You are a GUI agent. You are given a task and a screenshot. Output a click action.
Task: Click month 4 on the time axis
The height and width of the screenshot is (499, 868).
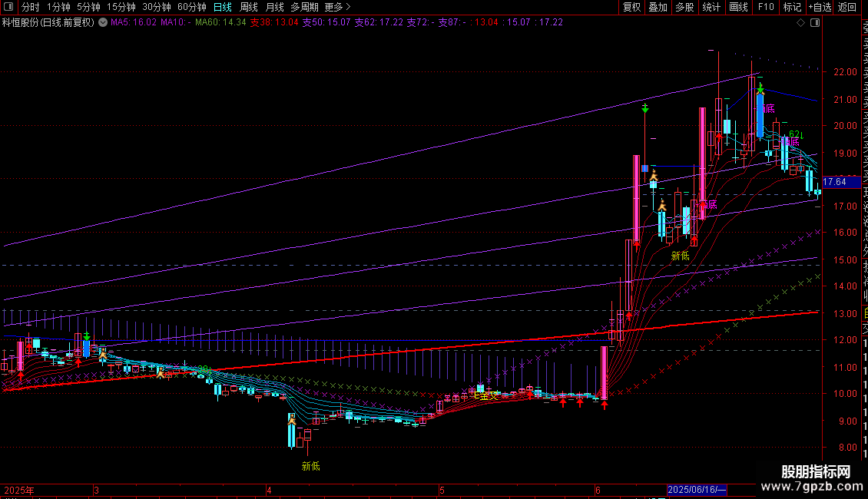pyautogui.click(x=269, y=490)
